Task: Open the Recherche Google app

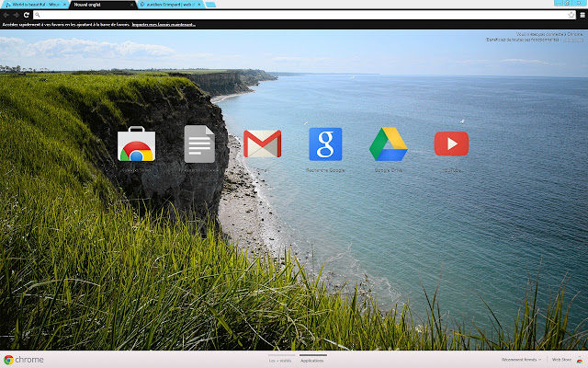Action: click(x=325, y=144)
